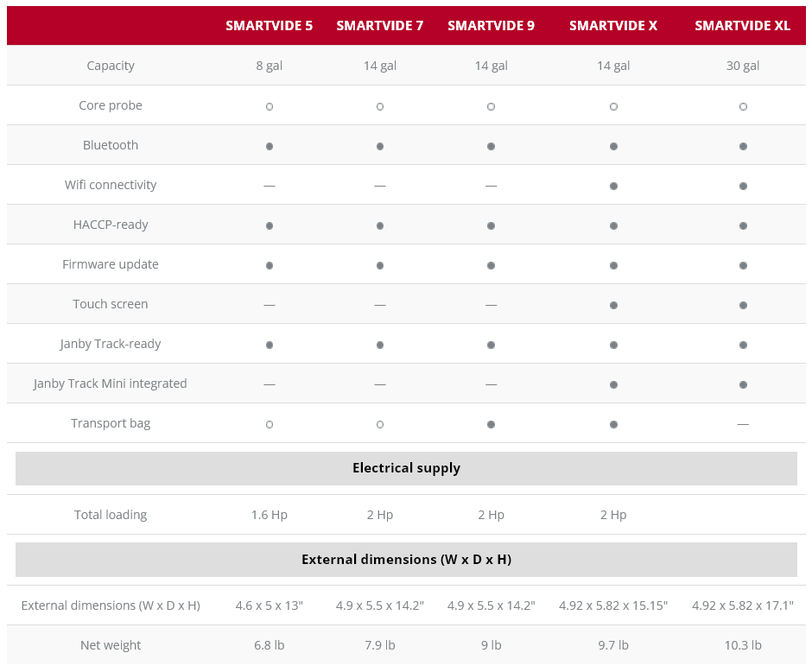Viewport: 812px width, 672px height.
Task: Click Janby Track Mini integrated dot for SMARTVIDE X
Action: (x=613, y=384)
